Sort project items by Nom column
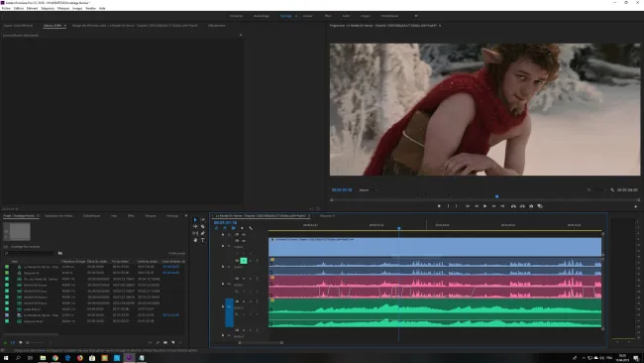 coord(15,262)
